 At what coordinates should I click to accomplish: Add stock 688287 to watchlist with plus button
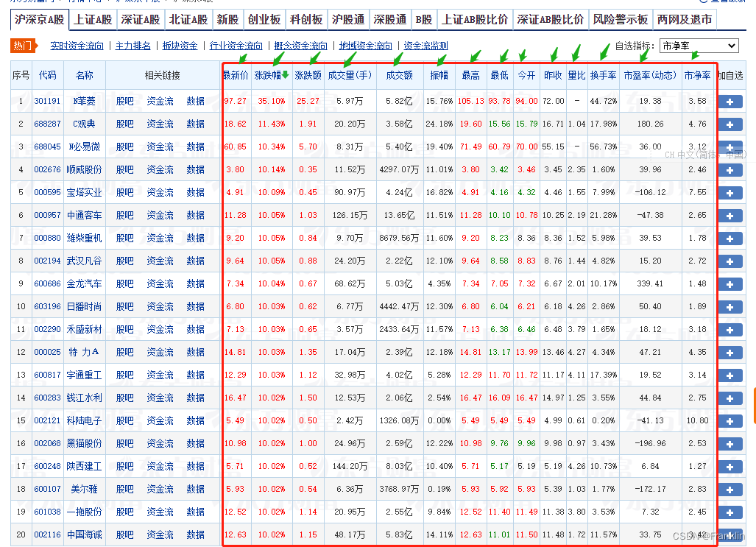click(730, 124)
